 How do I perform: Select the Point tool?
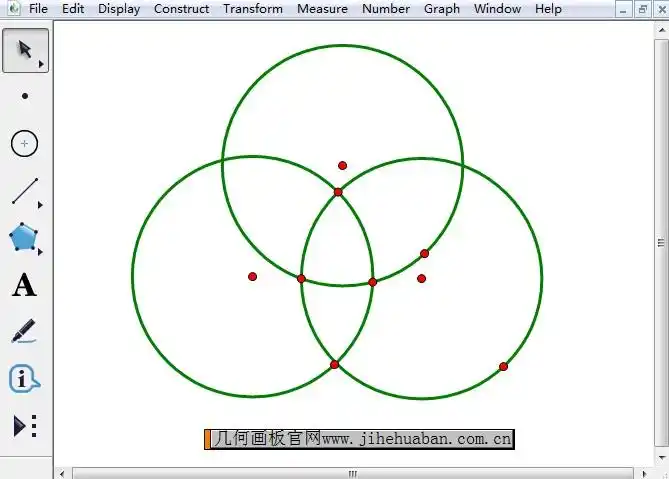pyautogui.click(x=25, y=97)
